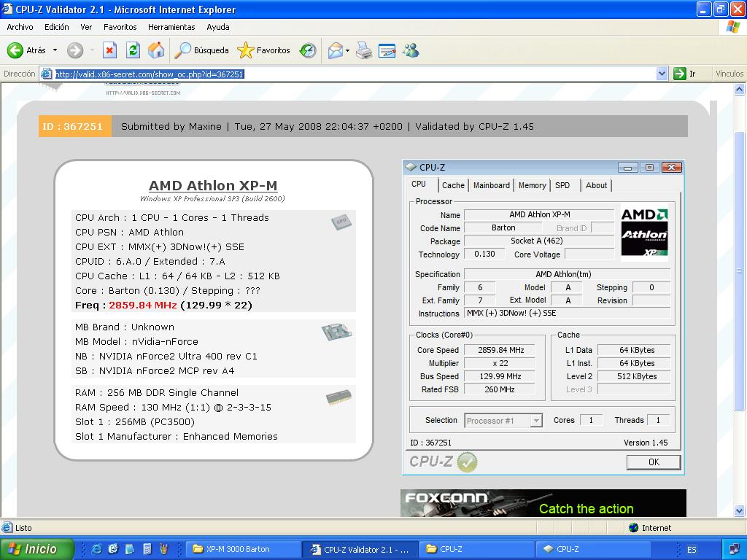Click the Windows flag logo in menu bar
The image size is (747, 560).
(733, 27)
